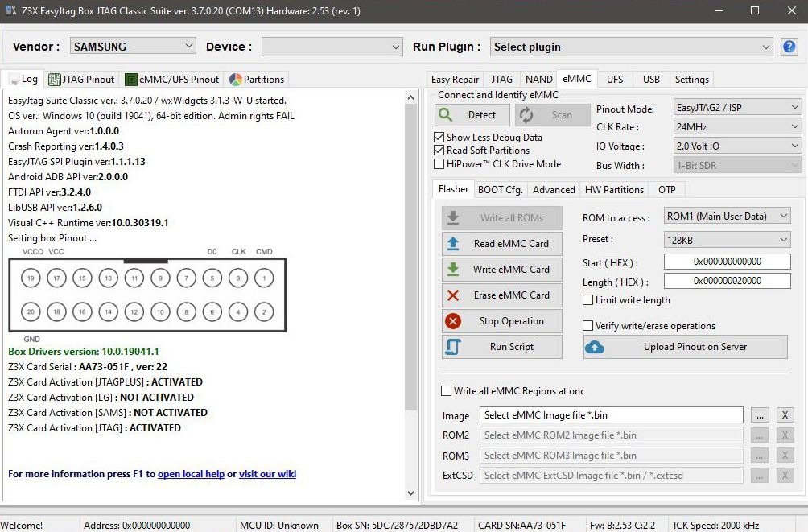Open the 'visit our wiki' link

(267, 474)
